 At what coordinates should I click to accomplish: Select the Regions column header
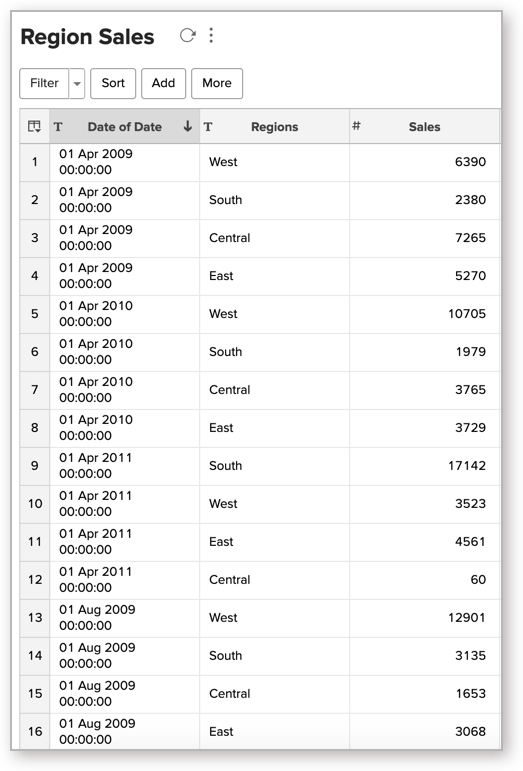[x=274, y=126]
